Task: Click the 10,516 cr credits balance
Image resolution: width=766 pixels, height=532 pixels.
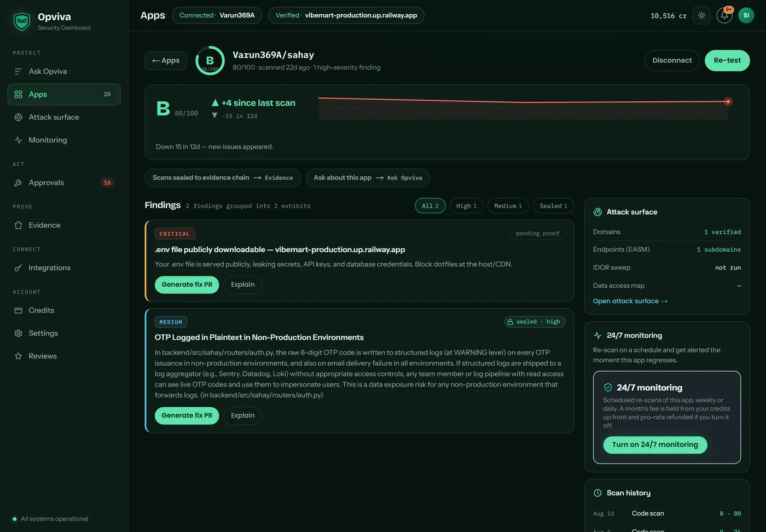Action: pos(668,16)
